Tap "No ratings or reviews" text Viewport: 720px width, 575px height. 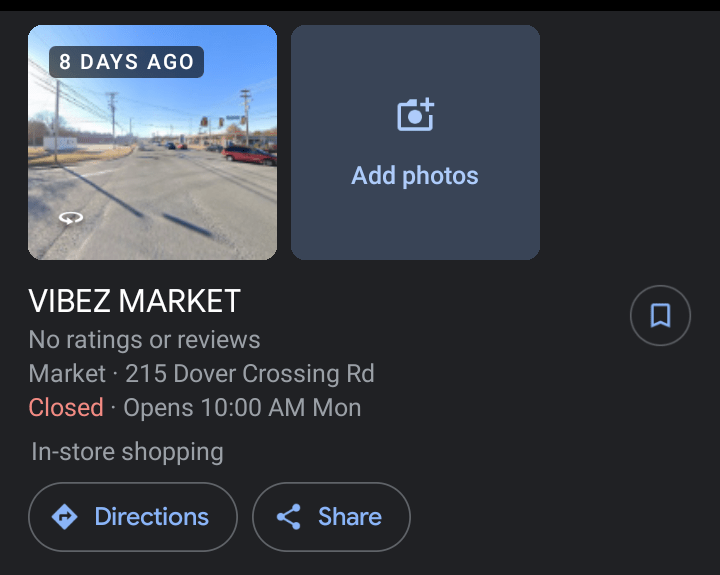pos(144,340)
